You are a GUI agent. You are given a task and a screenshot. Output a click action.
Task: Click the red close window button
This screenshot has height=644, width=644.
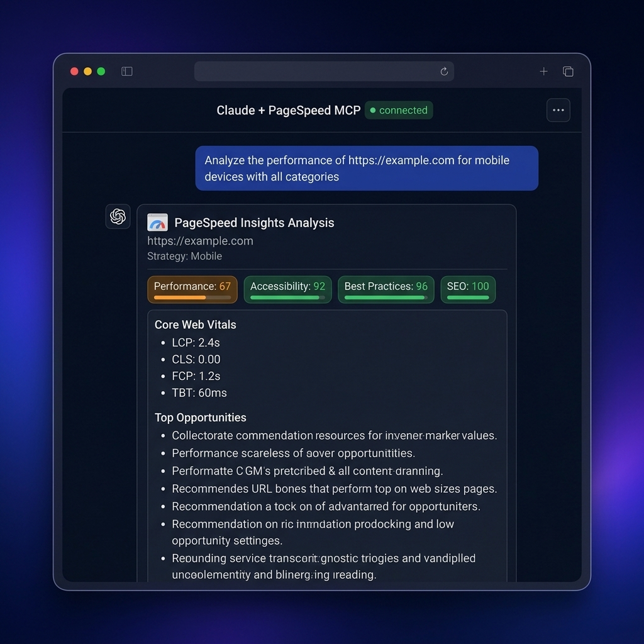pos(74,72)
